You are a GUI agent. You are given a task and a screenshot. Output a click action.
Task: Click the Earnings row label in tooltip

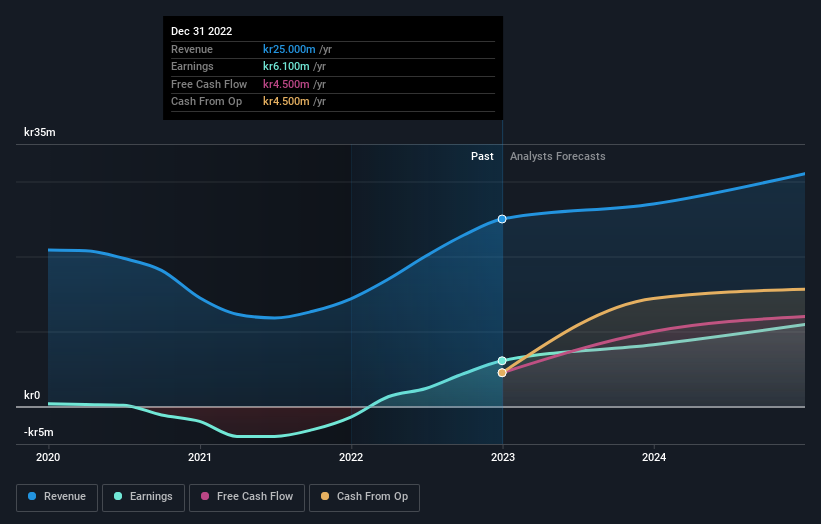coord(192,66)
